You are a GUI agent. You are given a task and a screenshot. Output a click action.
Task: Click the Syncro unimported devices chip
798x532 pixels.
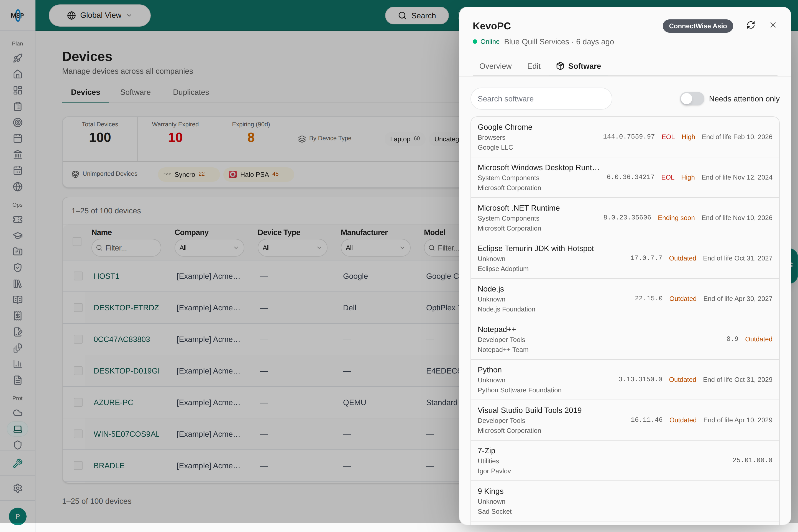click(189, 174)
